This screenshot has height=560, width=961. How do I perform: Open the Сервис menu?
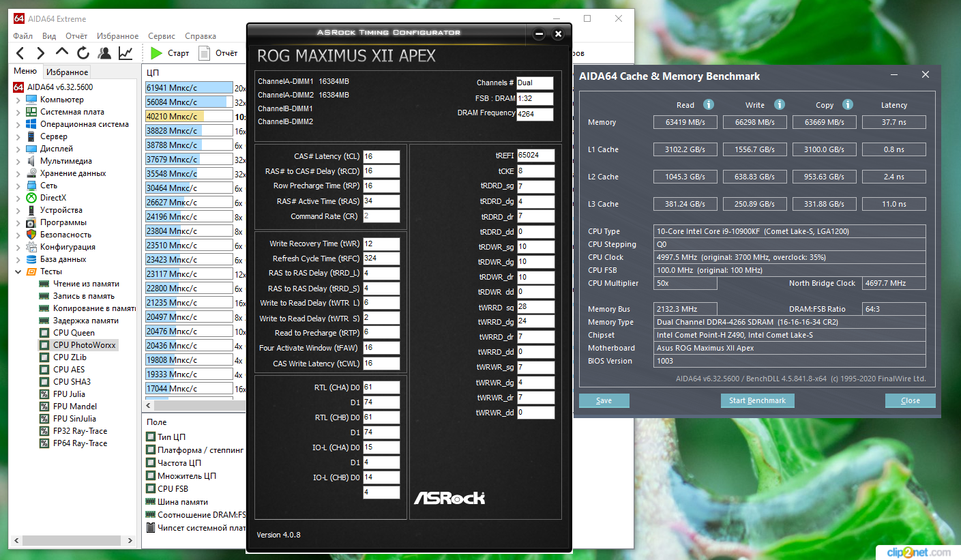162,36
